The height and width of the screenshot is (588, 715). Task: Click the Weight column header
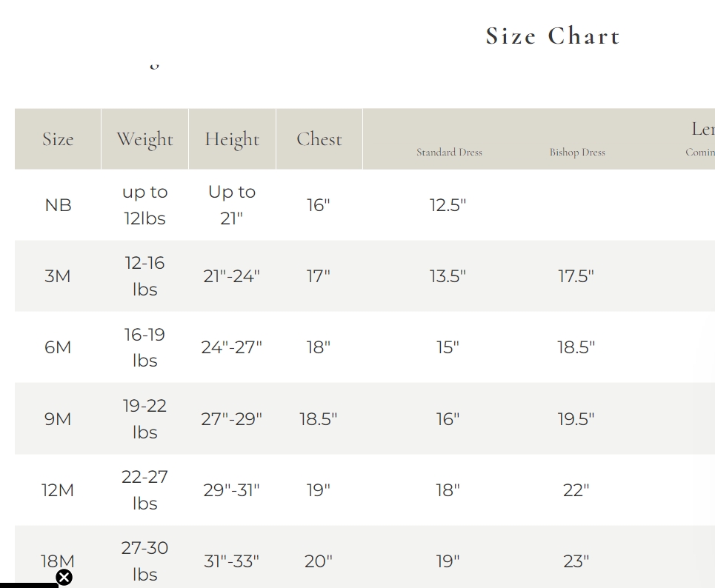point(144,139)
